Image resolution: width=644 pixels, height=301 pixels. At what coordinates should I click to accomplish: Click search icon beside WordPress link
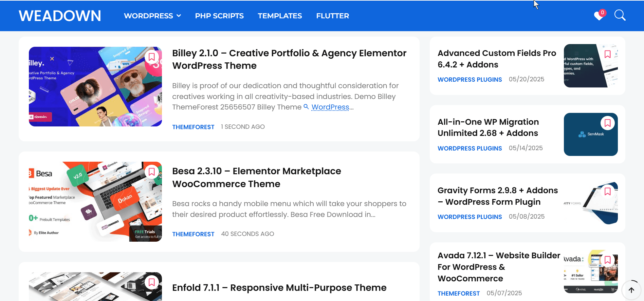pos(306,107)
